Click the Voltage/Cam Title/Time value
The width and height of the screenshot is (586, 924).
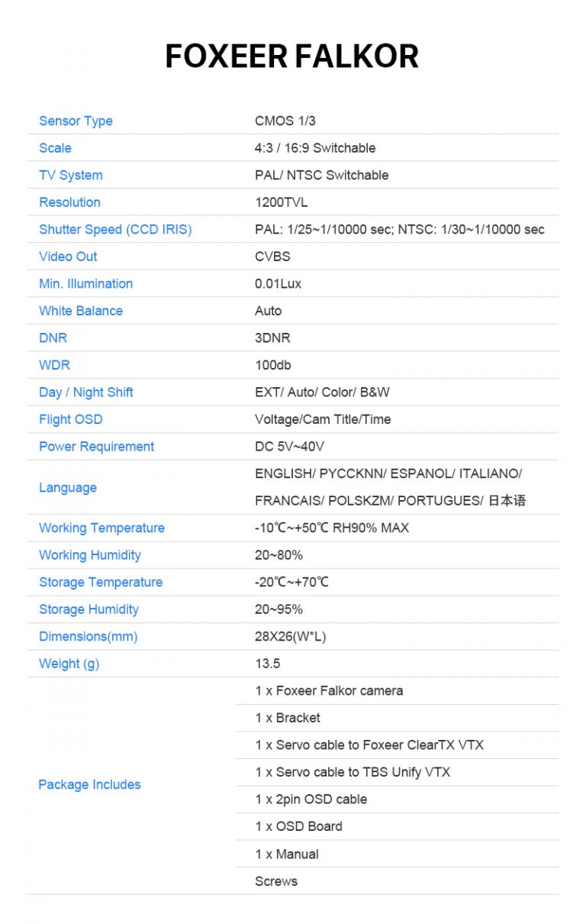tap(323, 419)
